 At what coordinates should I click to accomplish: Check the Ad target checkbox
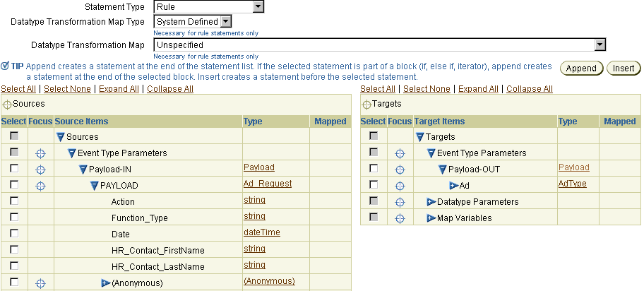pos(374,184)
